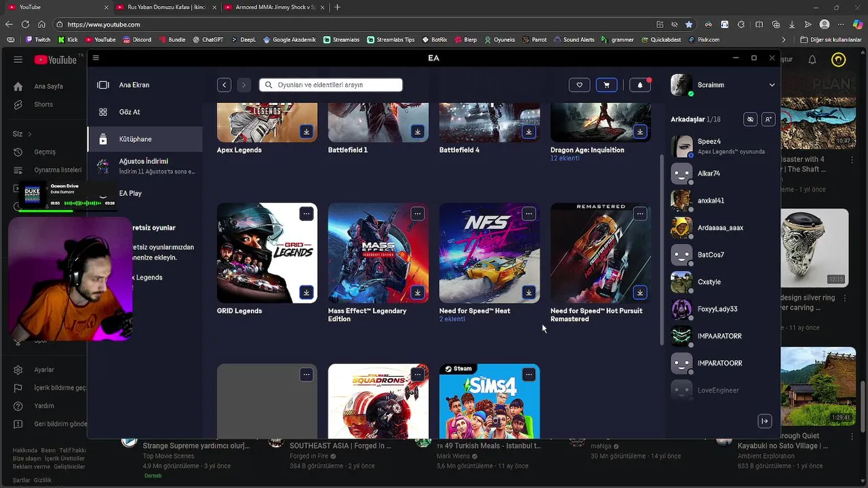Bookmark this page with the star icon
Screen dimensions: 868x488
click(689, 24)
